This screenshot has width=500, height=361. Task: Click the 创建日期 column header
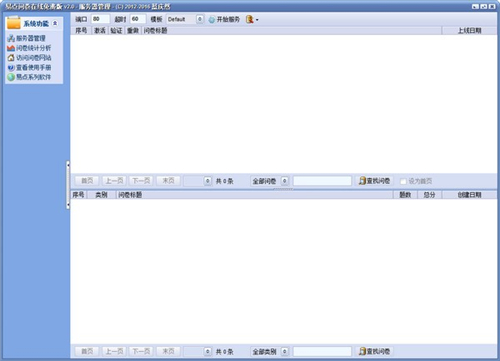coord(469,195)
